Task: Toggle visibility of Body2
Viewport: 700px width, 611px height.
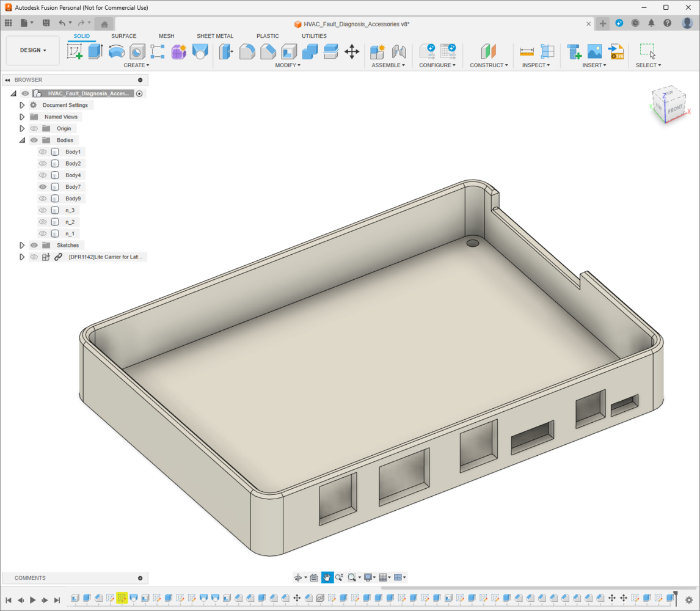Action: tap(43, 164)
